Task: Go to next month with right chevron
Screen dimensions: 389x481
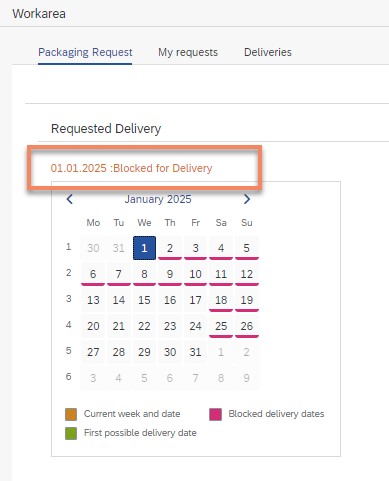Action: [x=247, y=199]
